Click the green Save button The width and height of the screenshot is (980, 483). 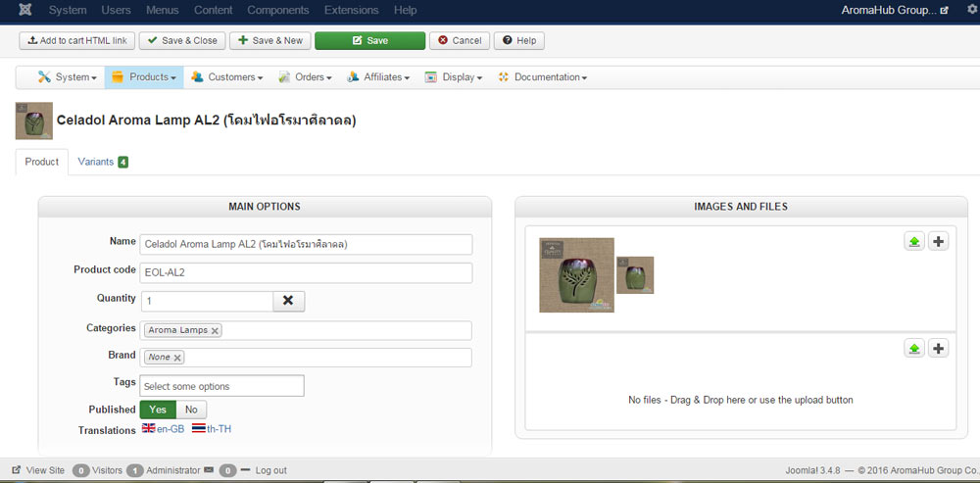click(x=370, y=40)
